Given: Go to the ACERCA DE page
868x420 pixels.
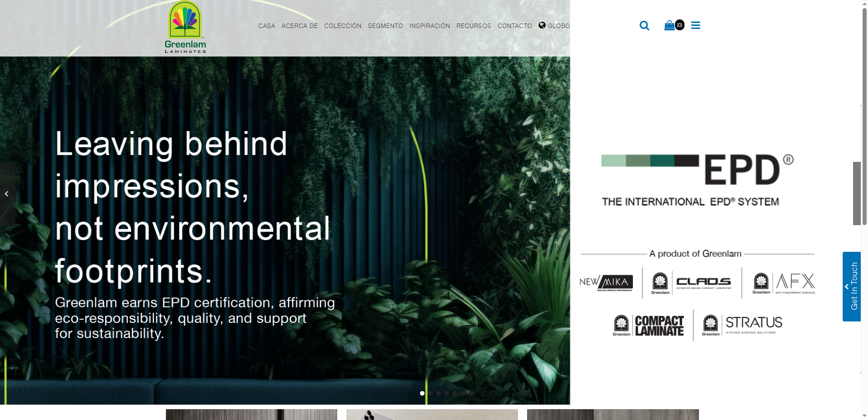Looking at the screenshot, I should (x=300, y=26).
